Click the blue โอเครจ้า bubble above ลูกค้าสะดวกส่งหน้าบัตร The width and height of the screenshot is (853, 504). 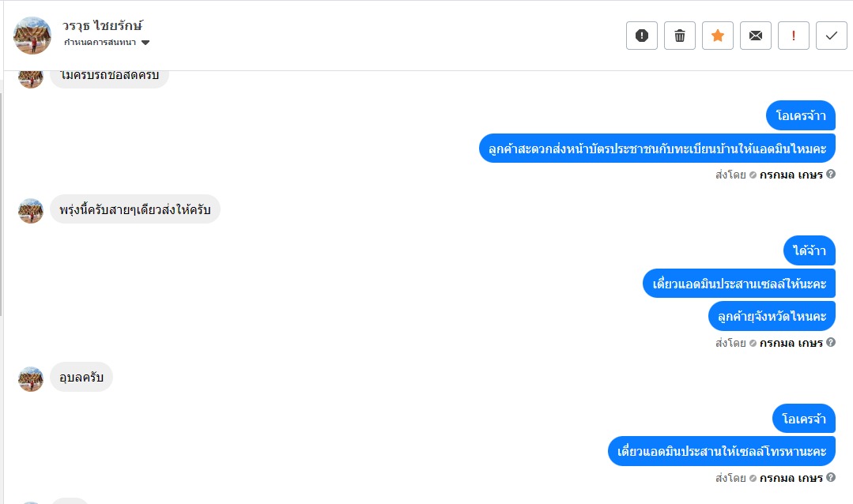pyautogui.click(x=801, y=116)
